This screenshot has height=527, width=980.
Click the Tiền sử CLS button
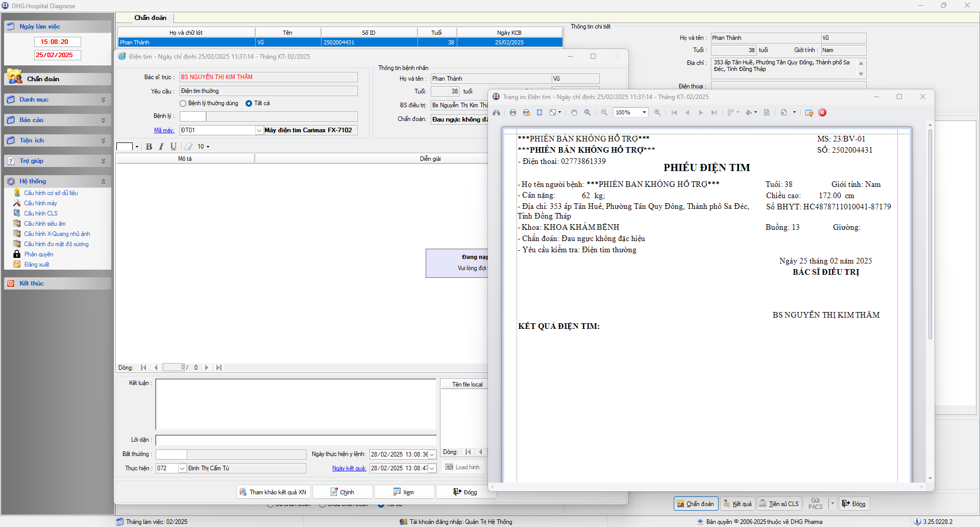779,504
